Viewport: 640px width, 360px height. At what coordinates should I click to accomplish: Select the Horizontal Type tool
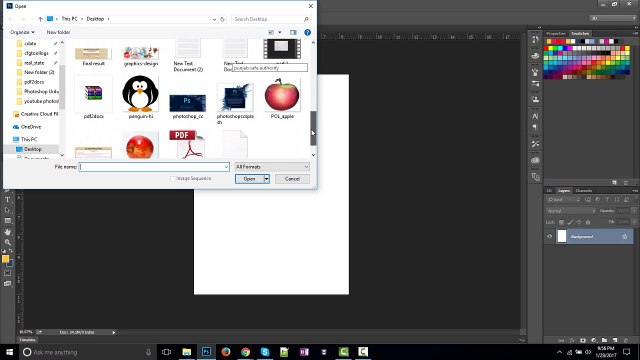click(x=7, y=200)
